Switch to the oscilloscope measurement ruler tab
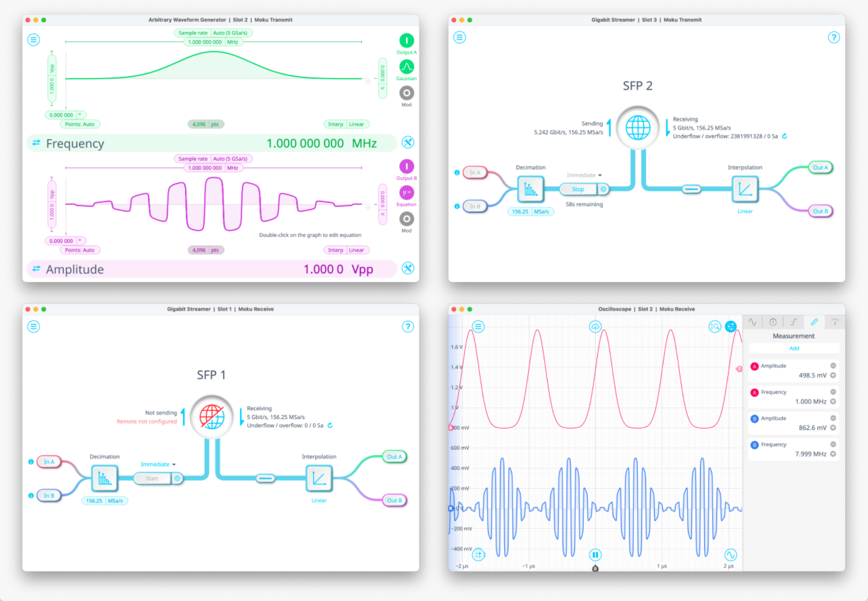868x601 pixels. (814, 322)
